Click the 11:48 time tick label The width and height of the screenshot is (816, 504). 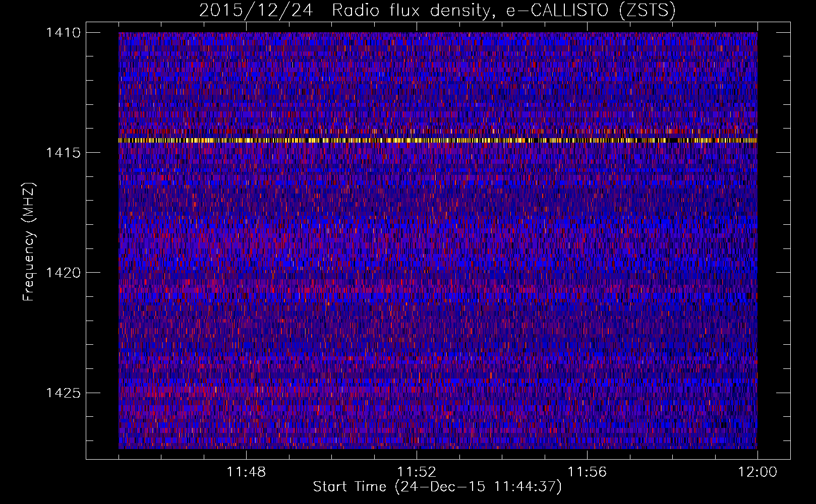246,472
